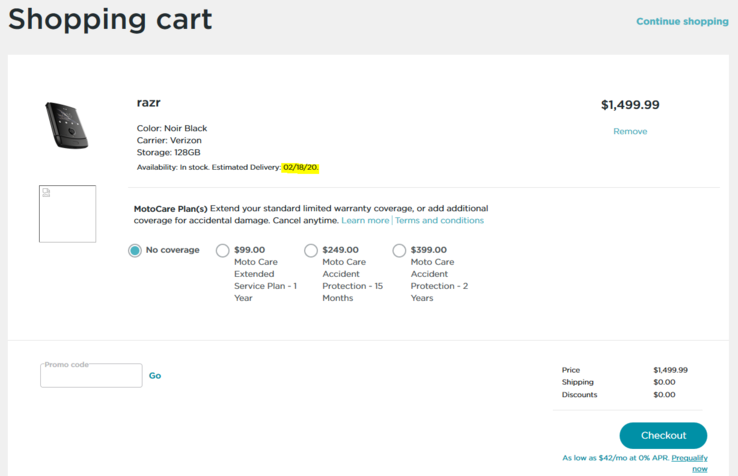Click the broken image placeholder box

pos(67,214)
